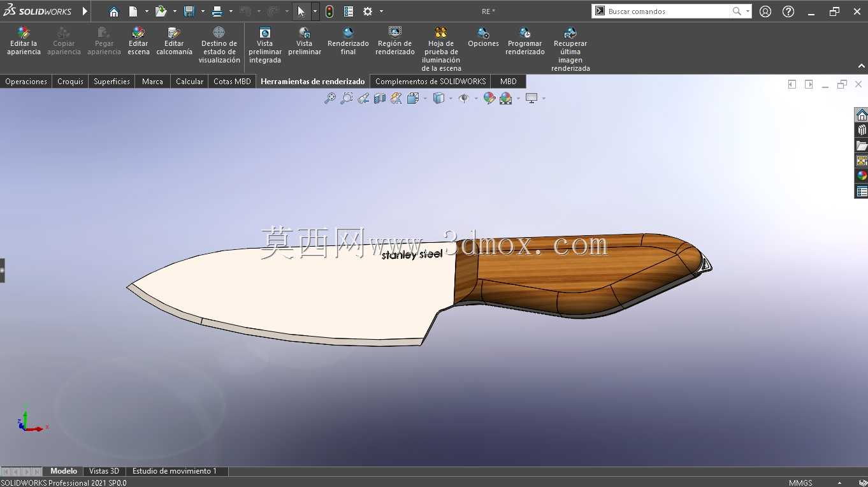Open Hoja de prueba de iluminación de la escena
Viewport: 868px width, 487px height.
click(441, 49)
